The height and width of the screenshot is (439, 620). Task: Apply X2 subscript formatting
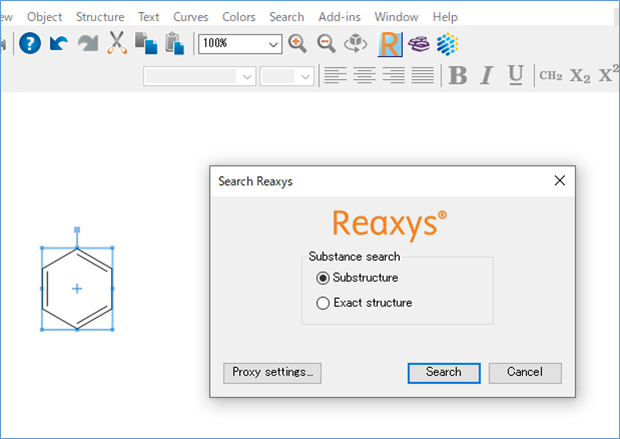[580, 76]
